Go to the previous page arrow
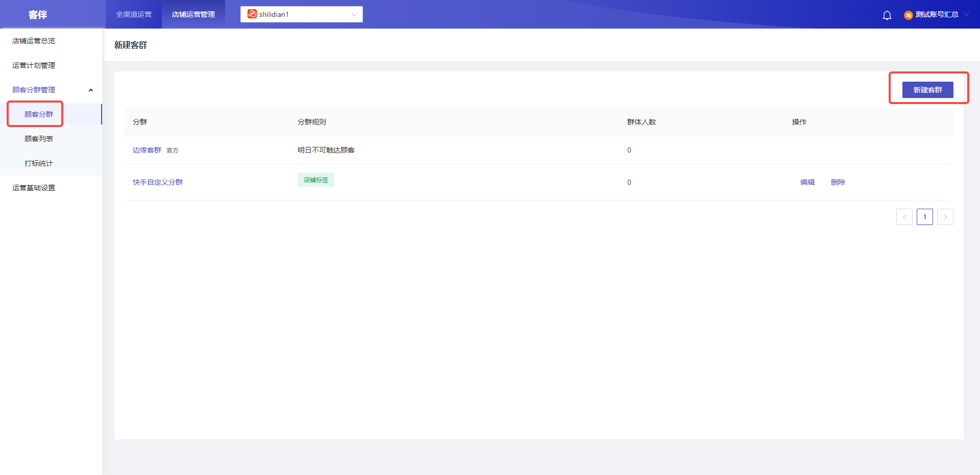 (x=904, y=217)
